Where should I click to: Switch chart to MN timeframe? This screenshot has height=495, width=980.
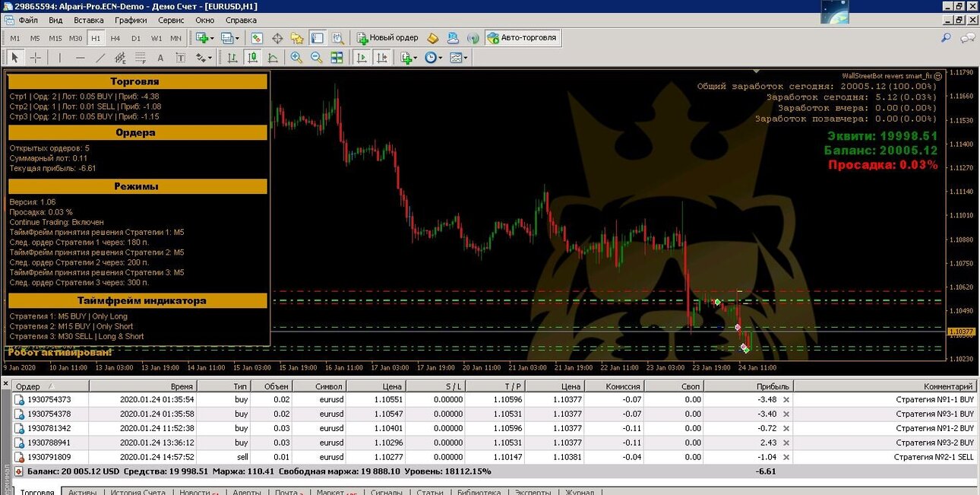click(175, 38)
